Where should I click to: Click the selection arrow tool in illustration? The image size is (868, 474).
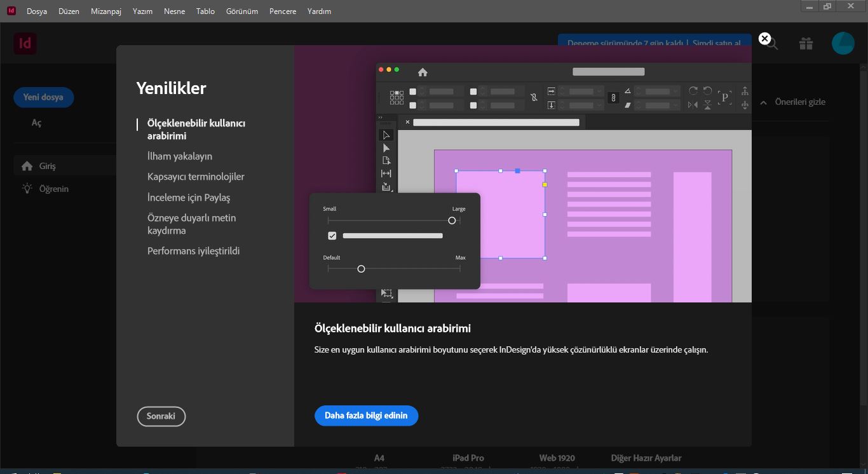point(386,135)
